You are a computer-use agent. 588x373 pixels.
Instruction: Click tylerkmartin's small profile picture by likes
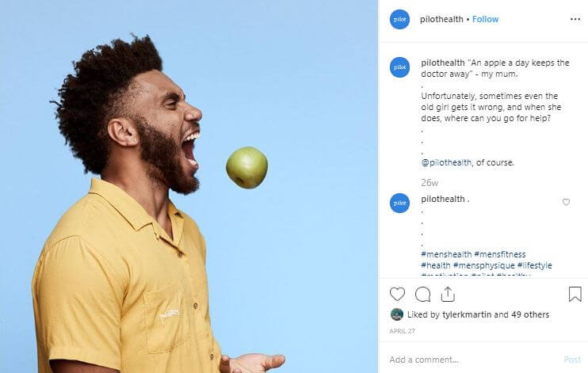tap(397, 314)
